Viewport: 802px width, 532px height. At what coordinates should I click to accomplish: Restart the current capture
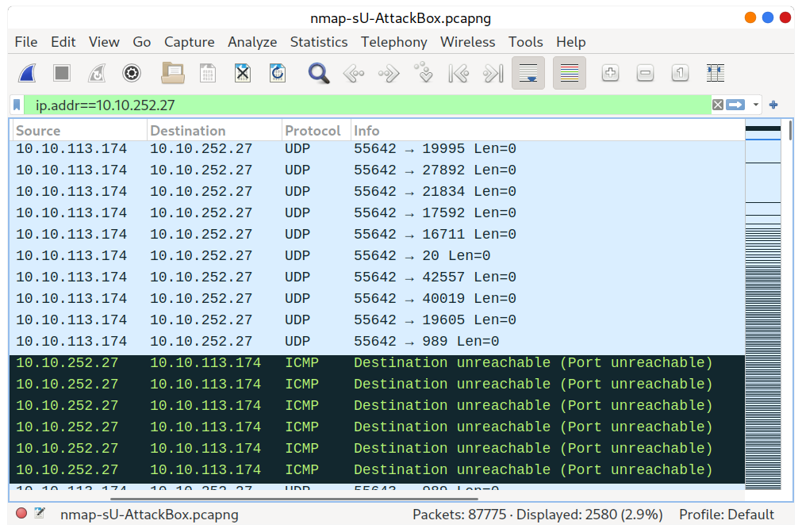click(x=97, y=73)
